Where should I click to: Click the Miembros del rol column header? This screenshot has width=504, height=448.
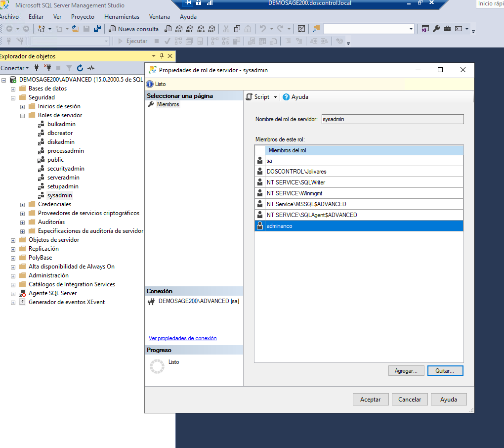pyautogui.click(x=364, y=150)
